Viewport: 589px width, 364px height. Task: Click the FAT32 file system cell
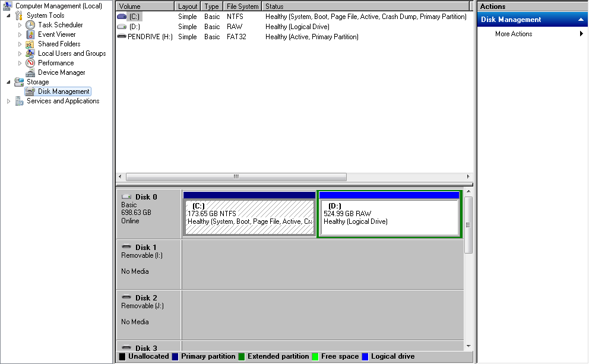[x=236, y=37]
